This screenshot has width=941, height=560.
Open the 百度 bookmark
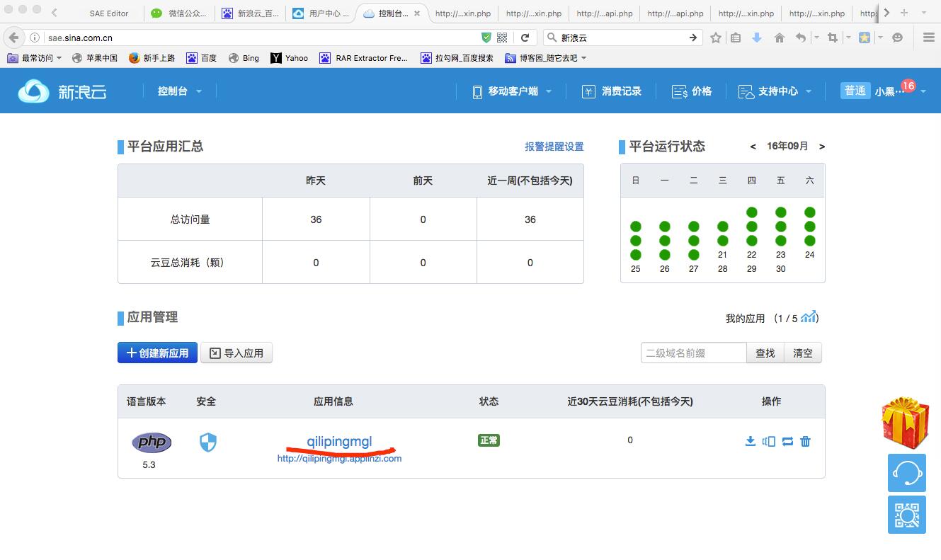coord(201,58)
